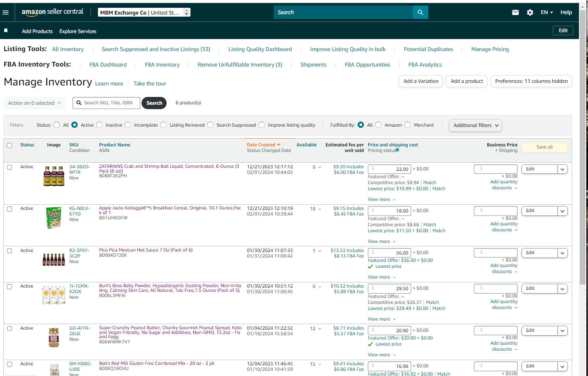Click the Pricing status info icon

[x=397, y=150]
